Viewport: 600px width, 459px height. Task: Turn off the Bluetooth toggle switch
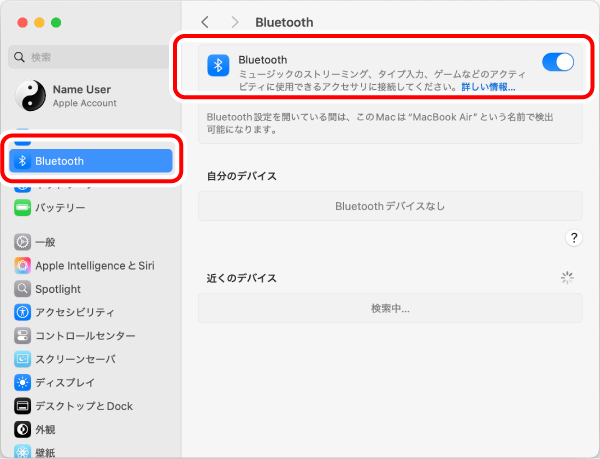[558, 62]
